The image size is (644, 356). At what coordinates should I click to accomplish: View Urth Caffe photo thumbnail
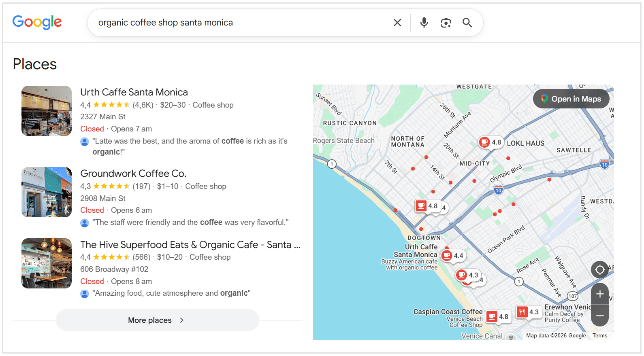coord(47,111)
